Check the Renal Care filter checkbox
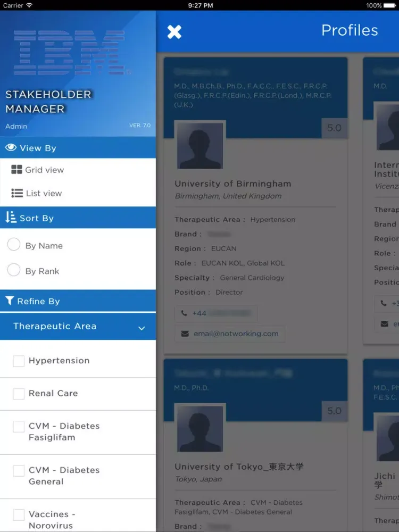Image resolution: width=399 pixels, height=532 pixels. 19,394
